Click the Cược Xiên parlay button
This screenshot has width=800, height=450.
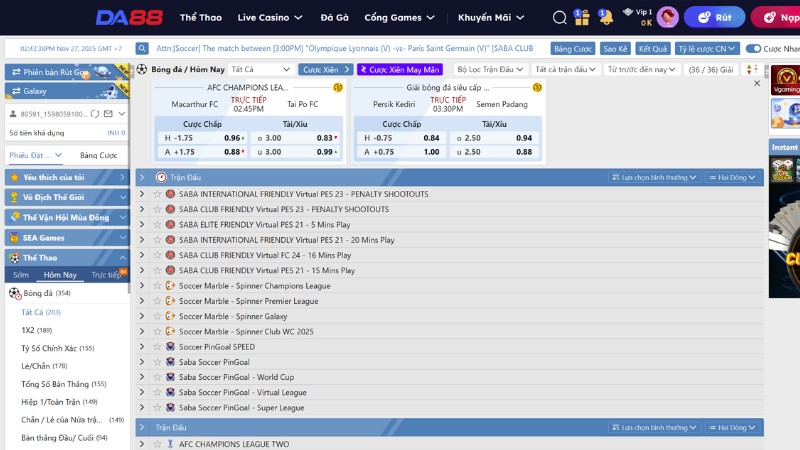[x=326, y=69]
